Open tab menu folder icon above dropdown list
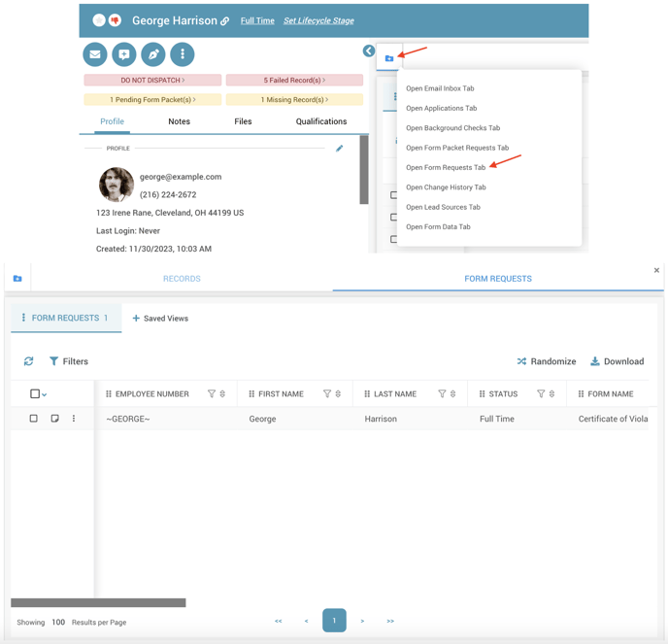668x644 pixels. click(389, 58)
